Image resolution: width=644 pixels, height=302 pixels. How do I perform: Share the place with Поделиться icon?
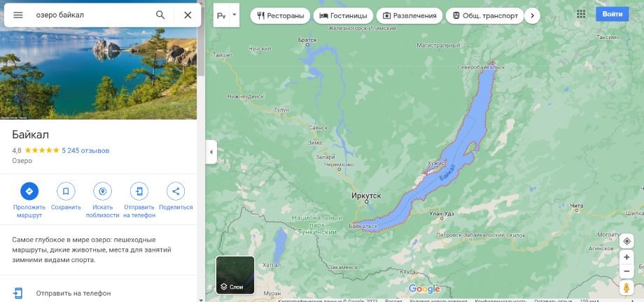(x=176, y=192)
